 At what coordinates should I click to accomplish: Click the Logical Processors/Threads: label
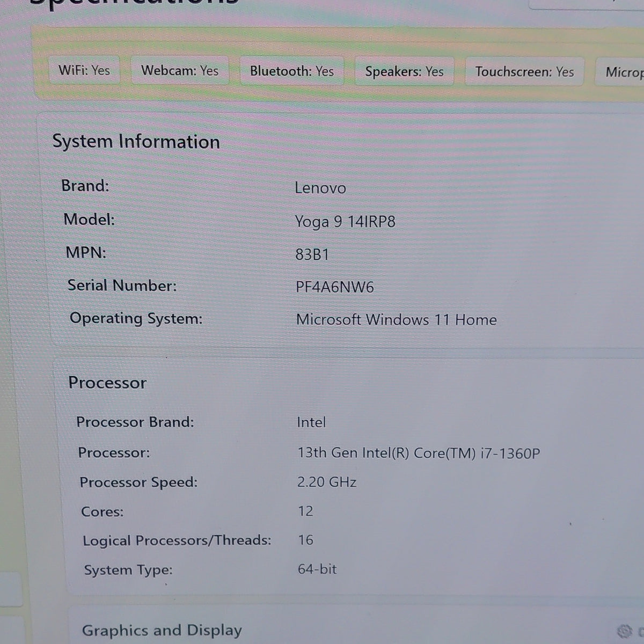click(177, 540)
